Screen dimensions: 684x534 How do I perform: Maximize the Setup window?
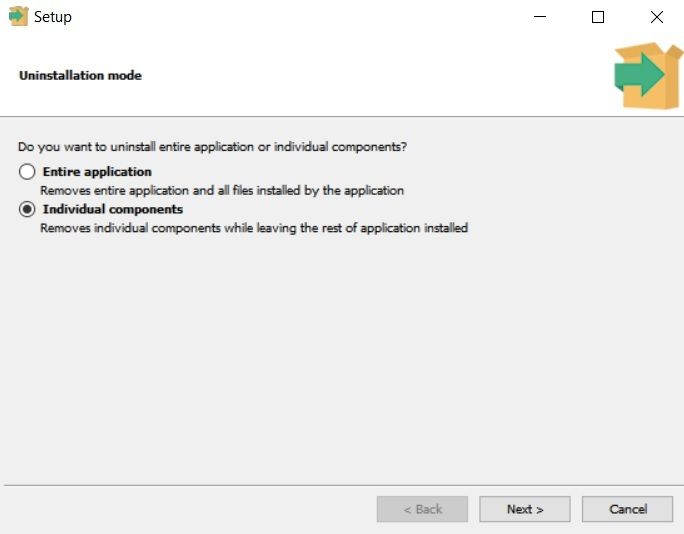(x=598, y=17)
